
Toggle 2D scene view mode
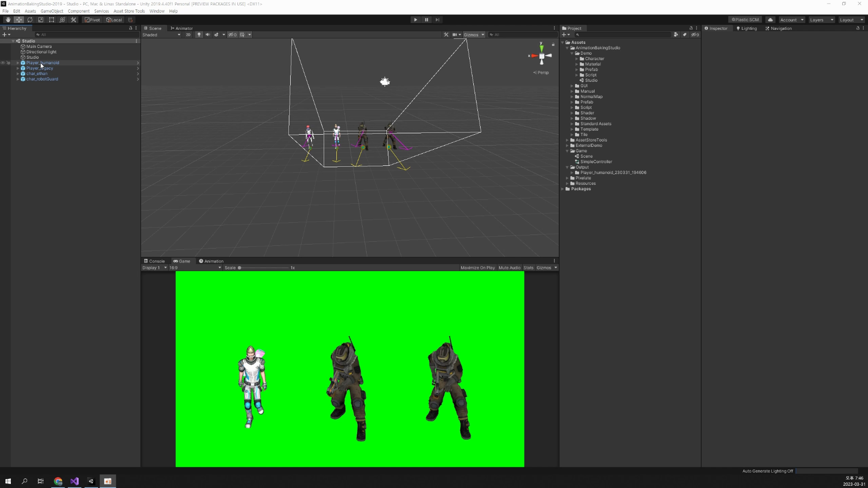188,35
